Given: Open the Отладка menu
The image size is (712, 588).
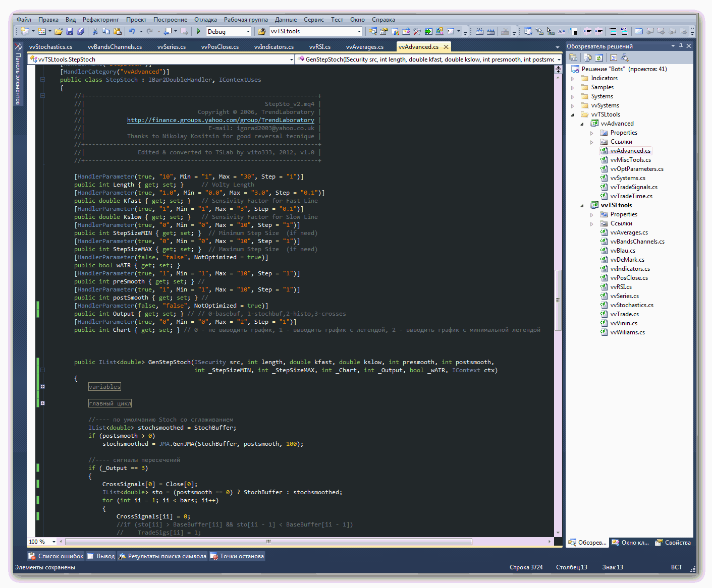Looking at the screenshot, I should [205, 20].
